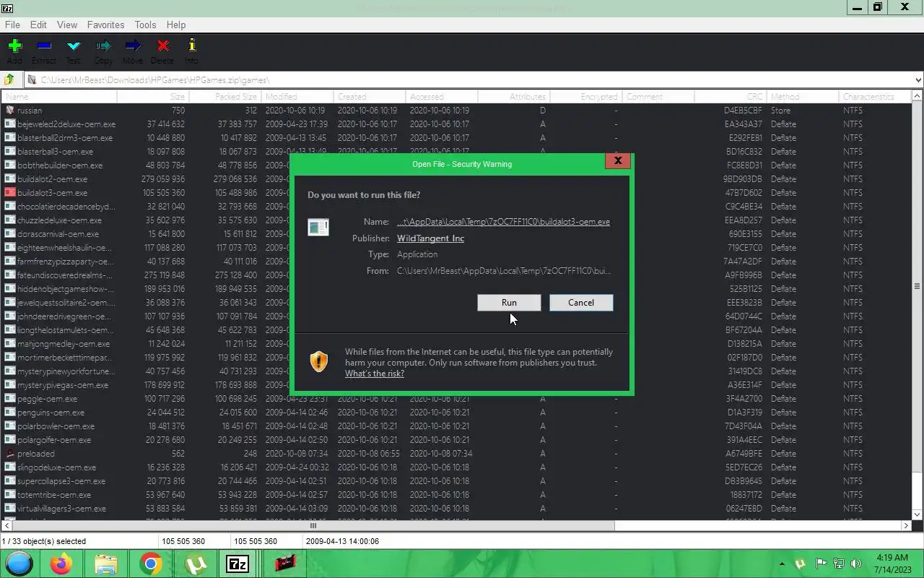
Task: Click the Info toolbar icon
Action: pos(191,51)
